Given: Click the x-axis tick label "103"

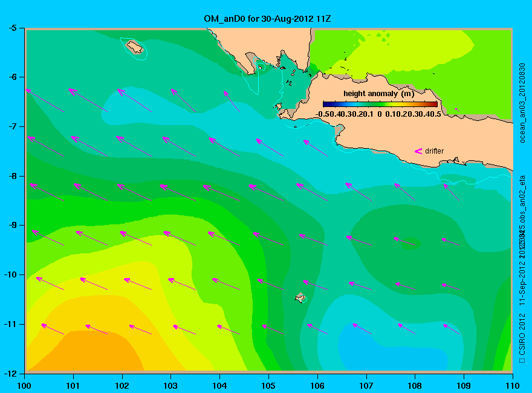Looking at the screenshot, I should [x=170, y=386].
